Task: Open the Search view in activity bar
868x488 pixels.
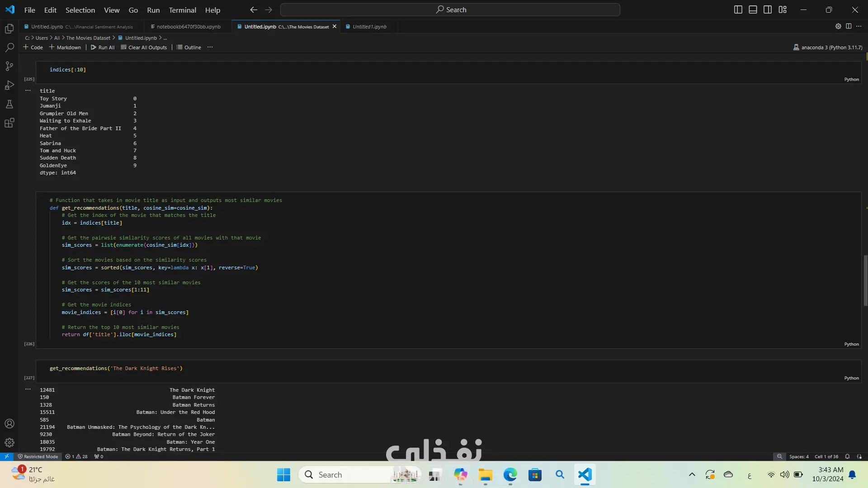Action: 9,47
